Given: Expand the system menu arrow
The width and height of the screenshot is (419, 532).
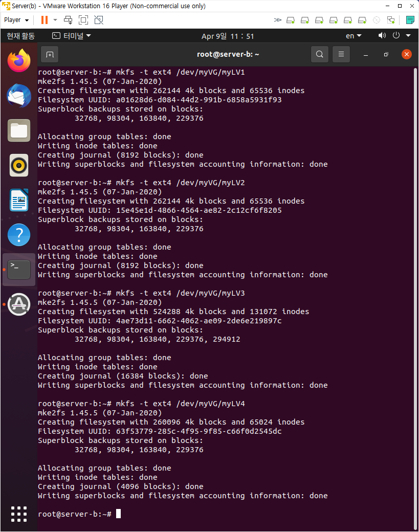Looking at the screenshot, I should pos(408,36).
